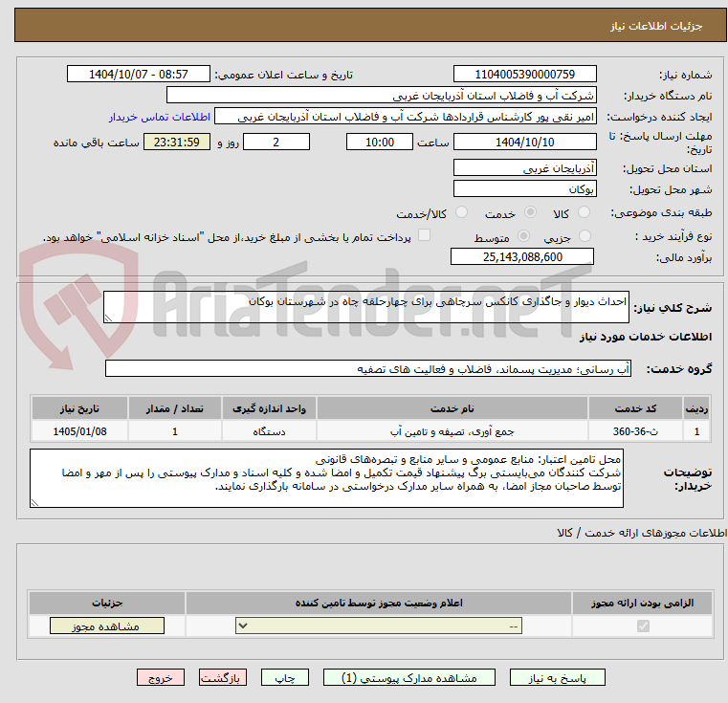Click the ردیف column header
The image size is (728, 703).
click(696, 408)
